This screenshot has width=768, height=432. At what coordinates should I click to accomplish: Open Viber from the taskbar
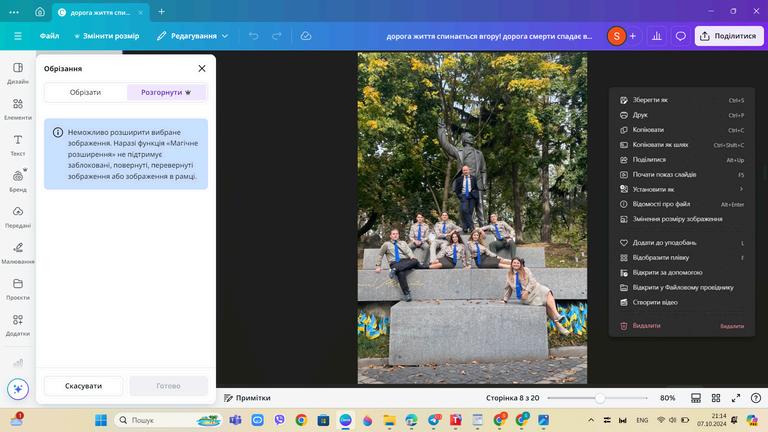279,420
